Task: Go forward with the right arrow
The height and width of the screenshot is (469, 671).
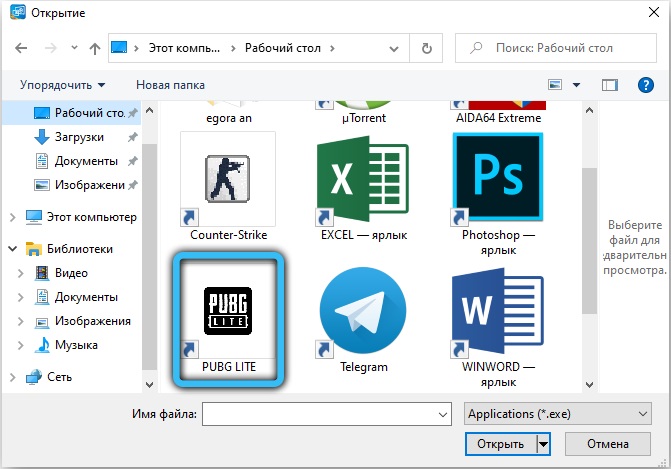Action: coord(50,48)
